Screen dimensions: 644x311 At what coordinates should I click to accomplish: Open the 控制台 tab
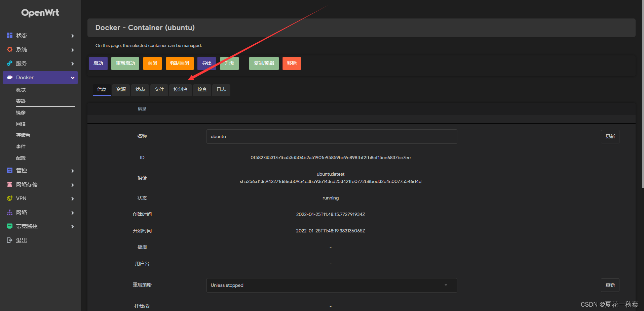click(181, 89)
